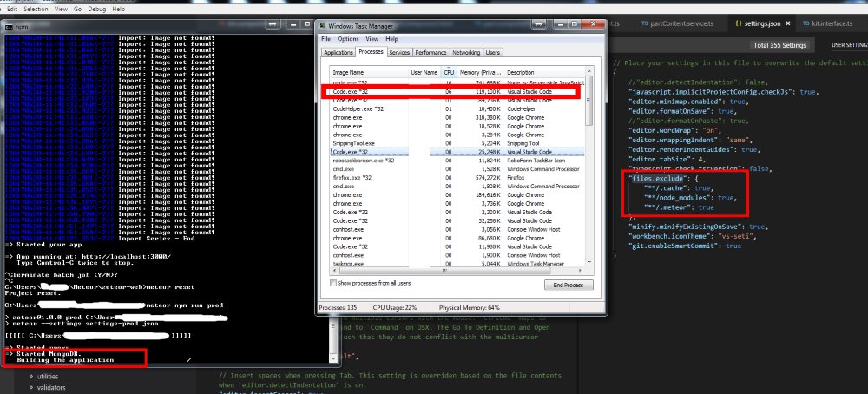Open VS Code's Help menu
The image size is (868, 394).
118,10
